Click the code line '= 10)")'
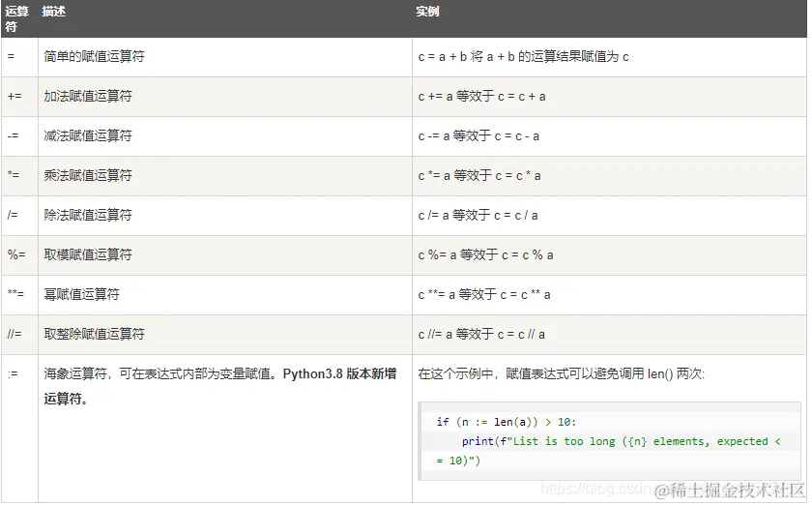Image resolution: width=812 pixels, height=506 pixels. [458, 461]
